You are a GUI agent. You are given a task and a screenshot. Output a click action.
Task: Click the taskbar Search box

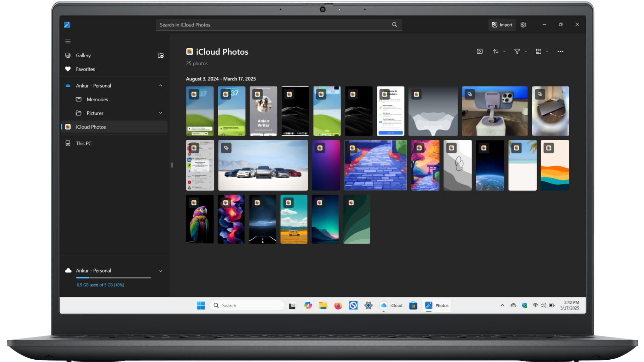tap(247, 306)
